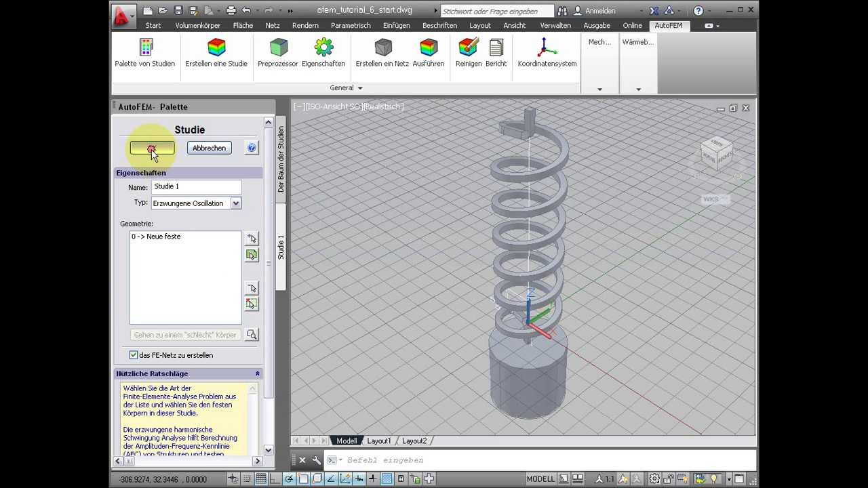Click the tips box scrollbar up arrow
Image resolution: width=868 pixels, height=488 pixels.
[253, 389]
